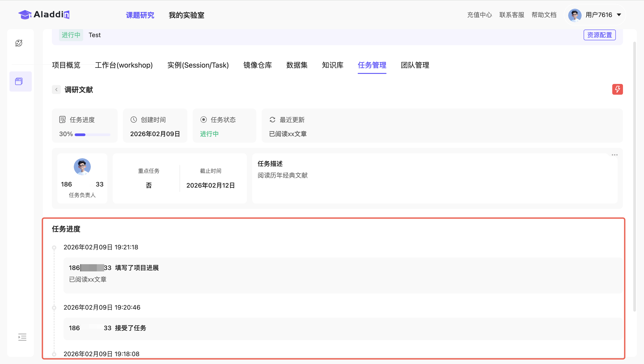The image size is (644, 364).
Task: Switch to the 团队管理 tab
Action: tap(415, 65)
